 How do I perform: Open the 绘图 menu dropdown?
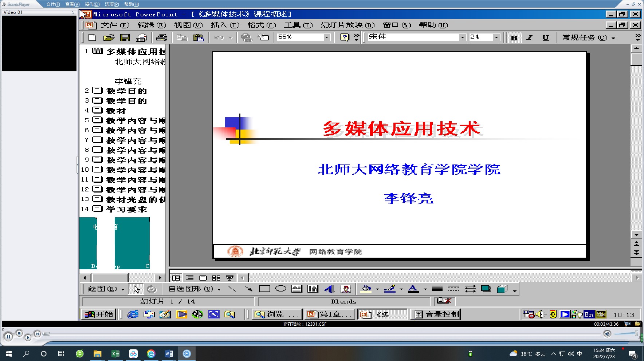click(x=106, y=289)
